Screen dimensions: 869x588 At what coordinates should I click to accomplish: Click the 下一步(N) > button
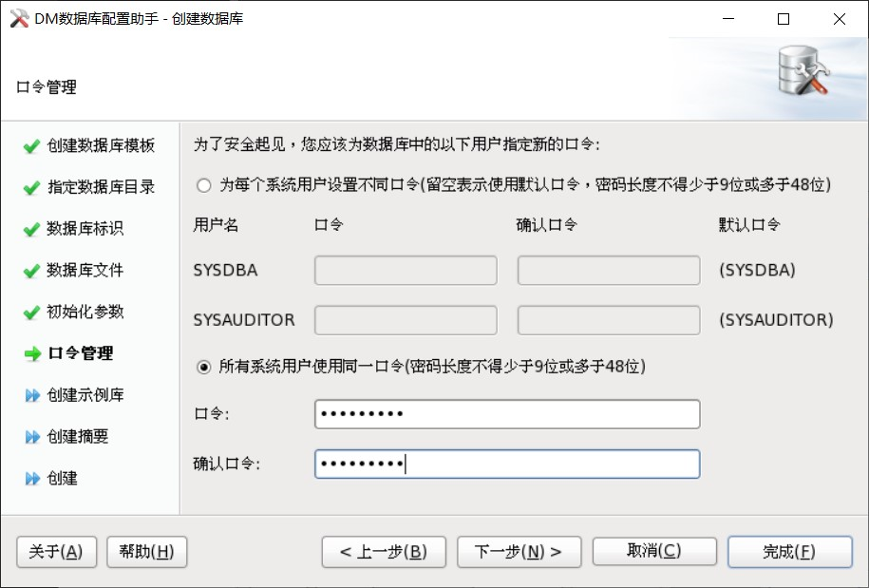pyautogui.click(x=519, y=552)
